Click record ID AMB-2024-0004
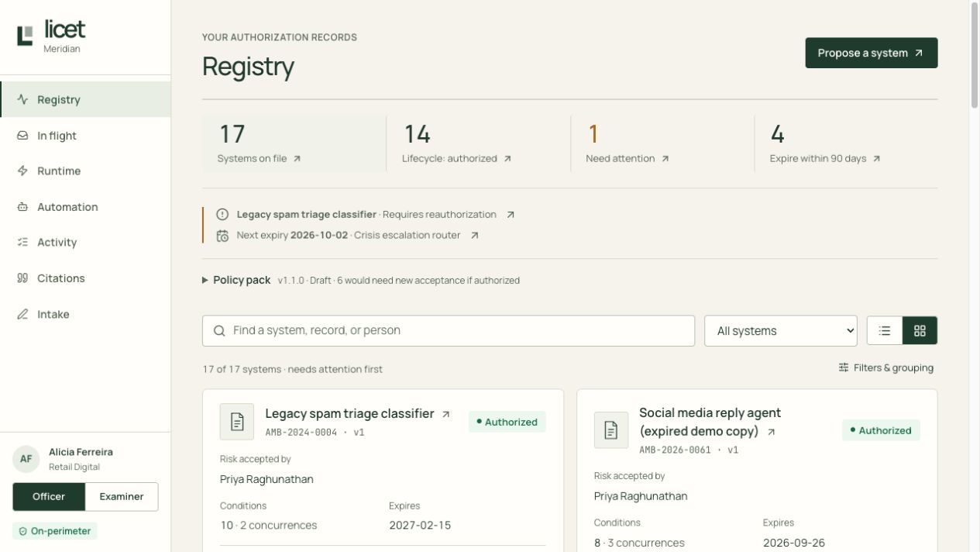The height and width of the screenshot is (552, 980). point(301,433)
